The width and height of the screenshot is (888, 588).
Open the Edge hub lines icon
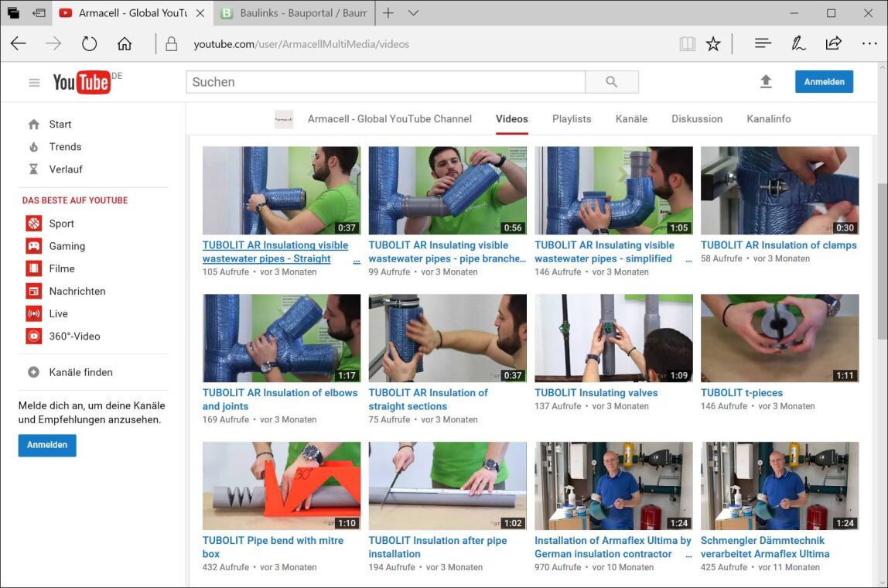[x=763, y=43]
